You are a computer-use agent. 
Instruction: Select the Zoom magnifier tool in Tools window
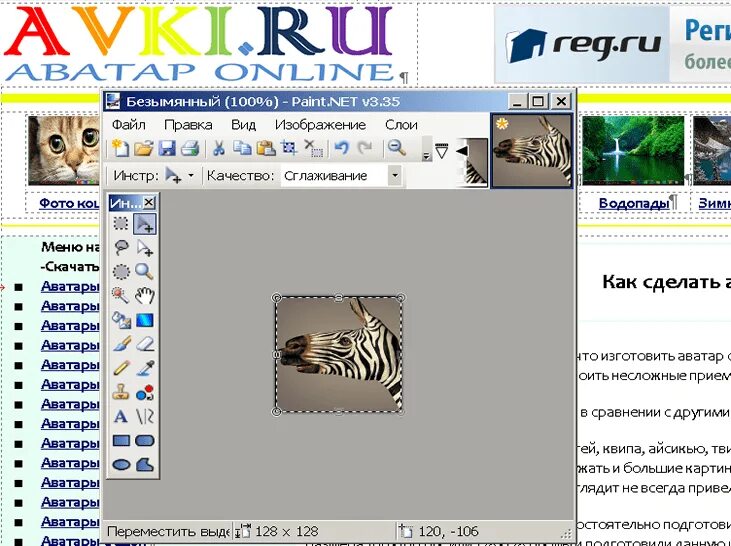(145, 271)
